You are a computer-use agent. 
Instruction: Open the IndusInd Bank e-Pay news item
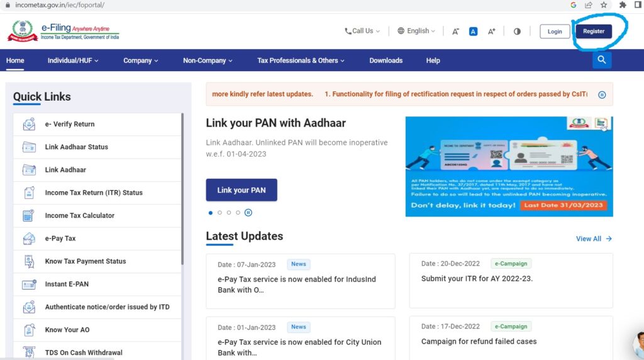pyautogui.click(x=301, y=281)
